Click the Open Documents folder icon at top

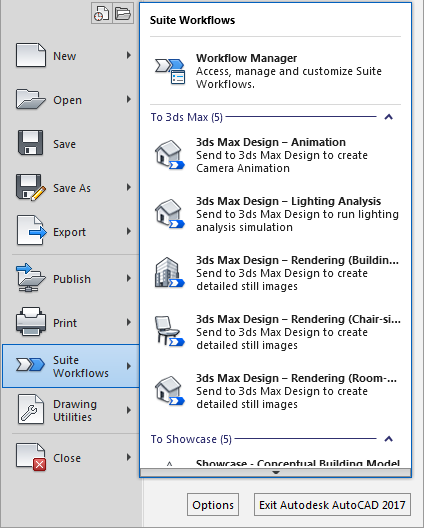tap(123, 13)
